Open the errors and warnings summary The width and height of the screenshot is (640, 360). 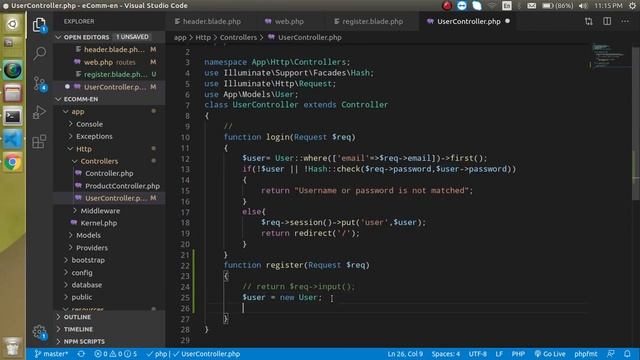116,354
